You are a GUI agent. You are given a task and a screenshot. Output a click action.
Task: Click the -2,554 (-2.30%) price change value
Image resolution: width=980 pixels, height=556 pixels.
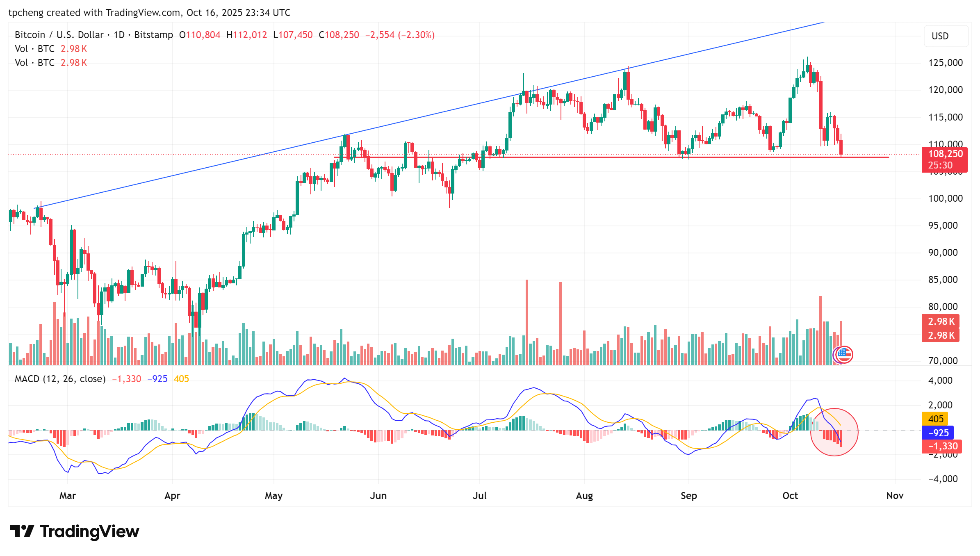400,35
